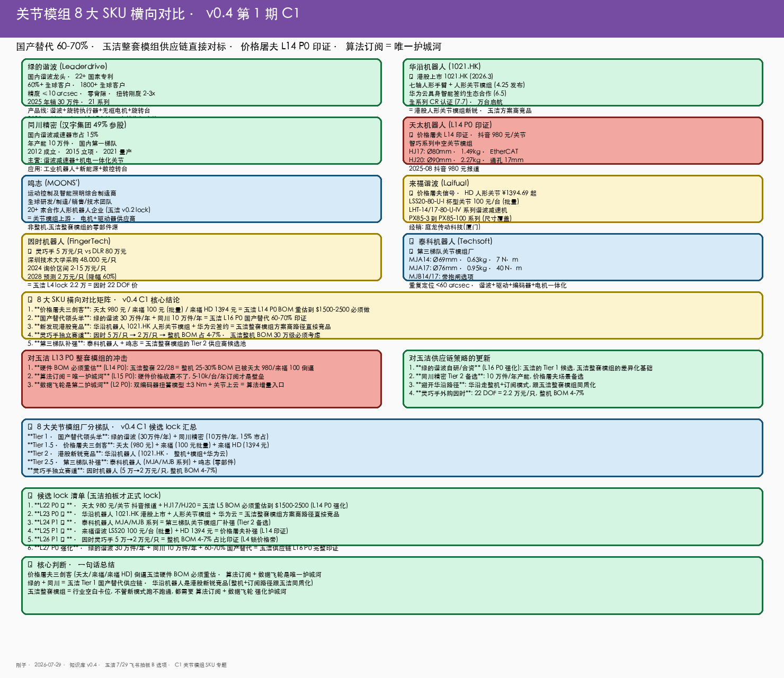Click the conclusion line starting "3. **新发现港股竞品**"
The height and width of the screenshot is (678, 784).
coord(179,327)
